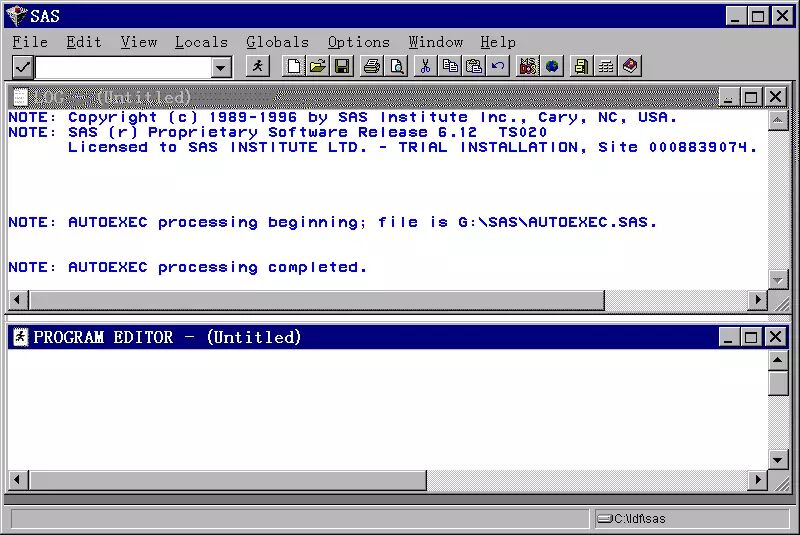Viewport: 800px width, 535px height.
Task: Click the AUTOEXEC processing beginning note line
Action: 333,223
